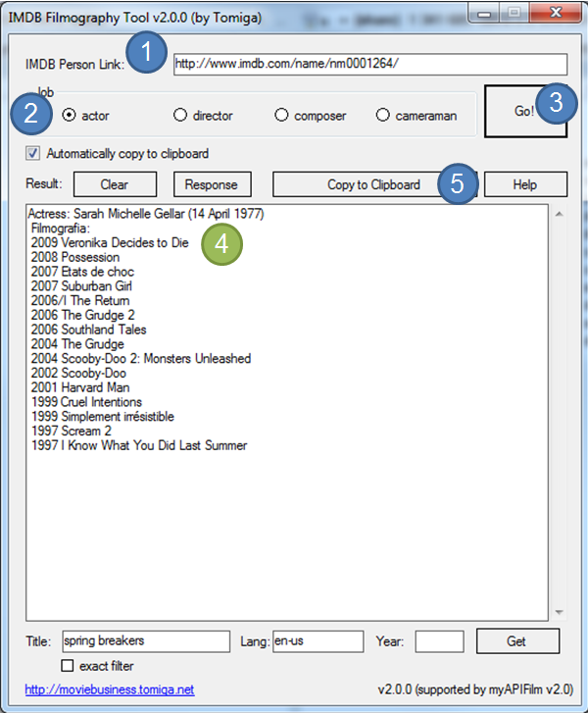Click the Title input field
The width and height of the screenshot is (588, 713).
[x=146, y=641]
